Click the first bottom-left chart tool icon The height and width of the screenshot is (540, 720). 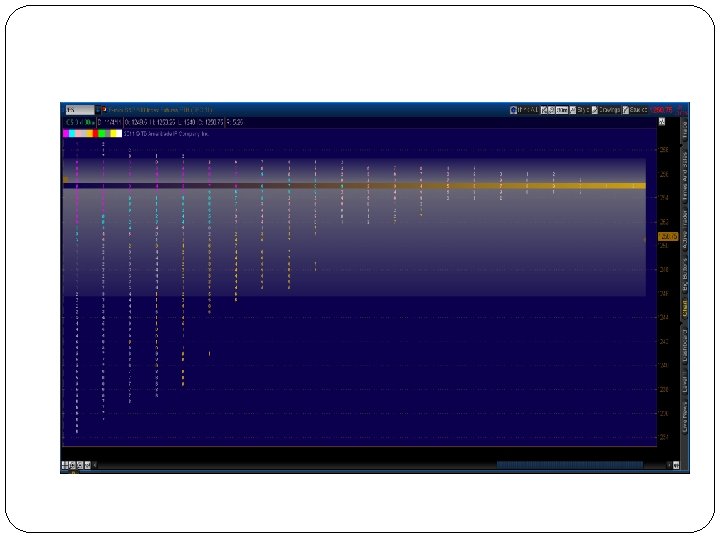(64, 465)
